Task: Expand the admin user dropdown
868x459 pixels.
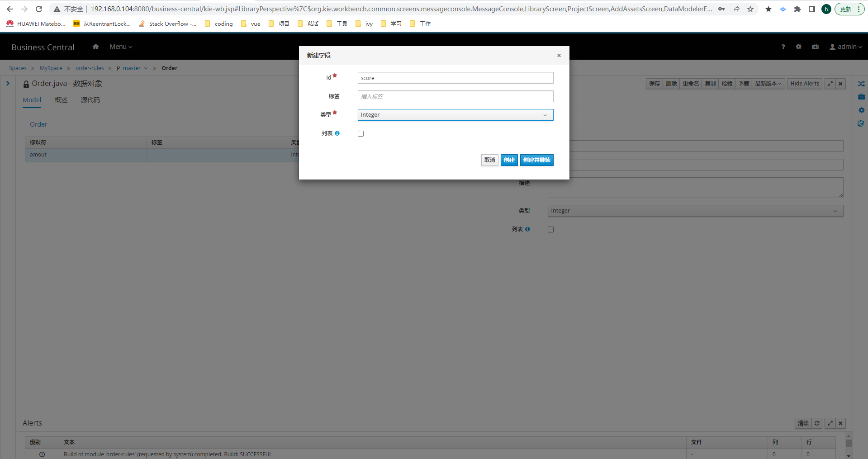Action: 845,47
